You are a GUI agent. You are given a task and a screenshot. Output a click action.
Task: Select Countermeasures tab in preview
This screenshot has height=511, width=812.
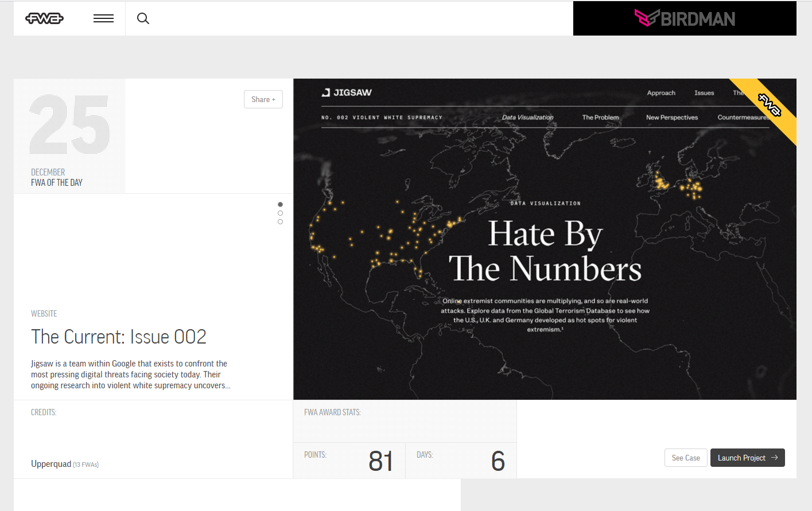(x=743, y=117)
